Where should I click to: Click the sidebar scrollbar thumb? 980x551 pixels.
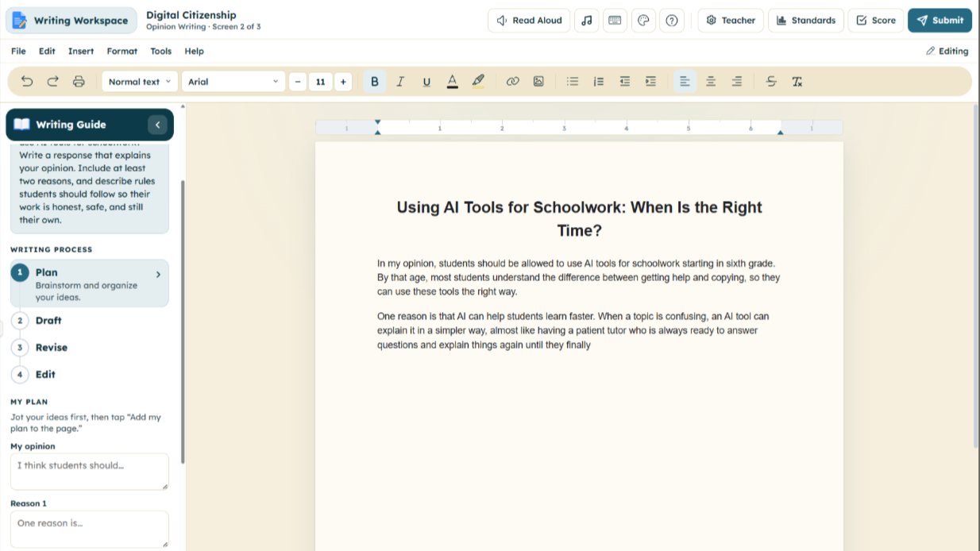point(183,322)
